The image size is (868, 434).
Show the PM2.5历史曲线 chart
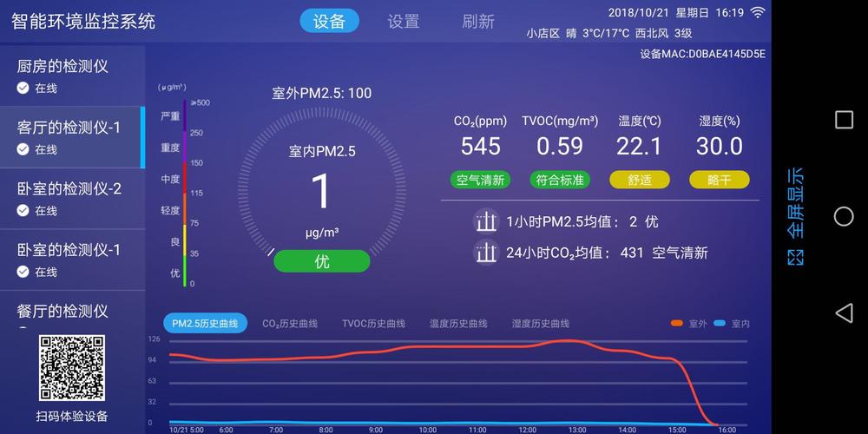click(205, 323)
